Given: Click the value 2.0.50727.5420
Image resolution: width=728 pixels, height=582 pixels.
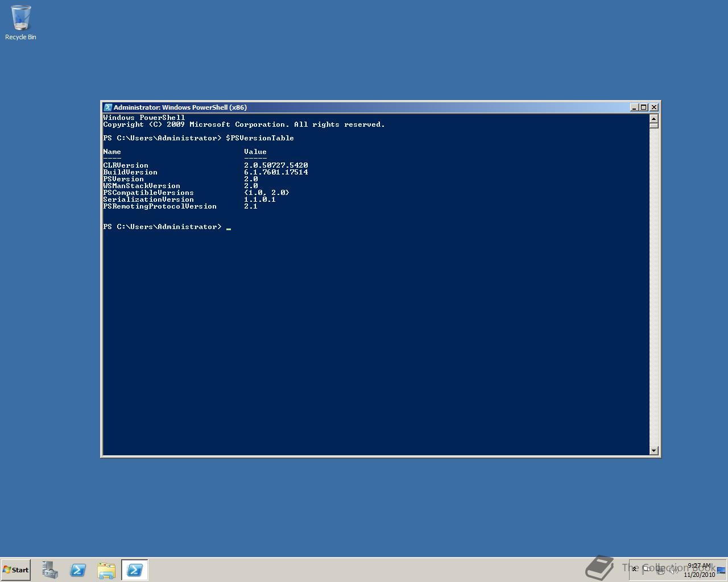Looking at the screenshot, I should [x=276, y=165].
